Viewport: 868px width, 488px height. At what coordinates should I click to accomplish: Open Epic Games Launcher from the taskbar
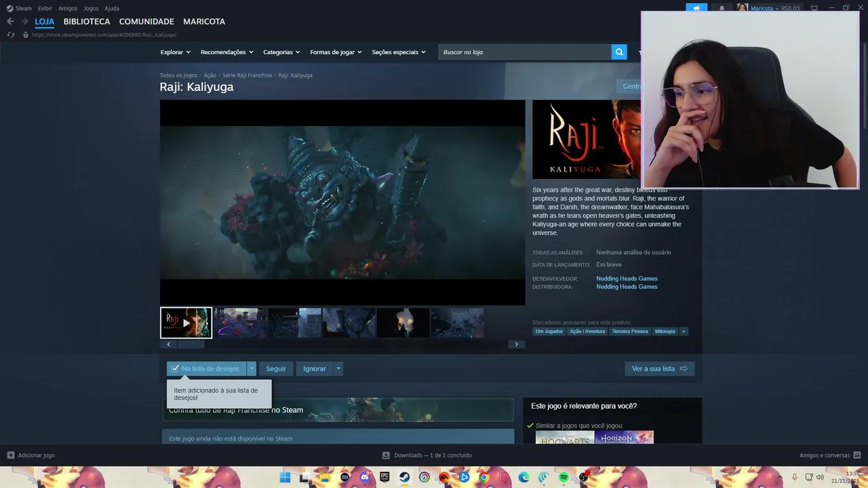(384, 477)
